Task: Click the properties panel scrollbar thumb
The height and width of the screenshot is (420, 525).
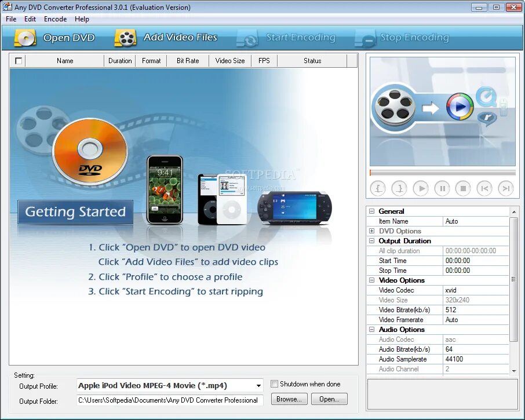Action: [x=513, y=279]
